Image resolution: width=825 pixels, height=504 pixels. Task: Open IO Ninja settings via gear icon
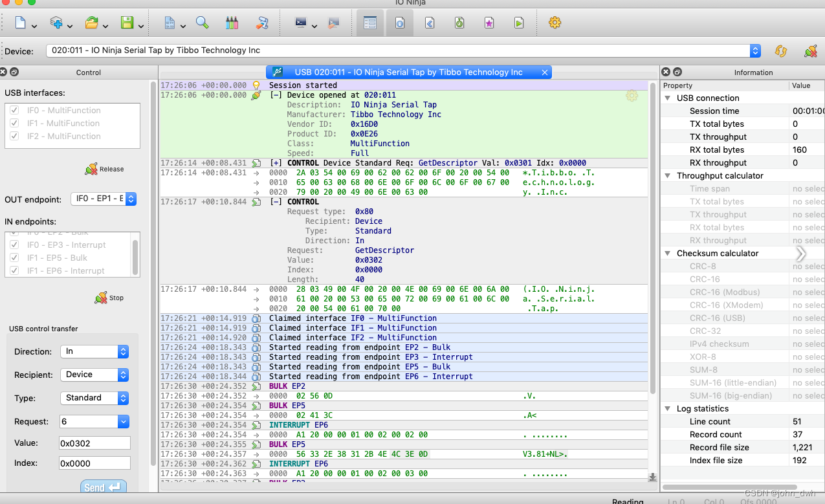click(555, 23)
